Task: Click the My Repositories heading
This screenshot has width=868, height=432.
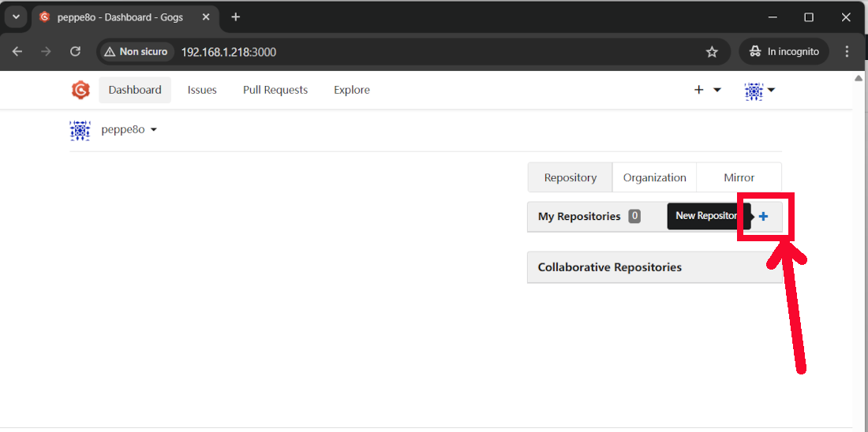Action: (579, 216)
